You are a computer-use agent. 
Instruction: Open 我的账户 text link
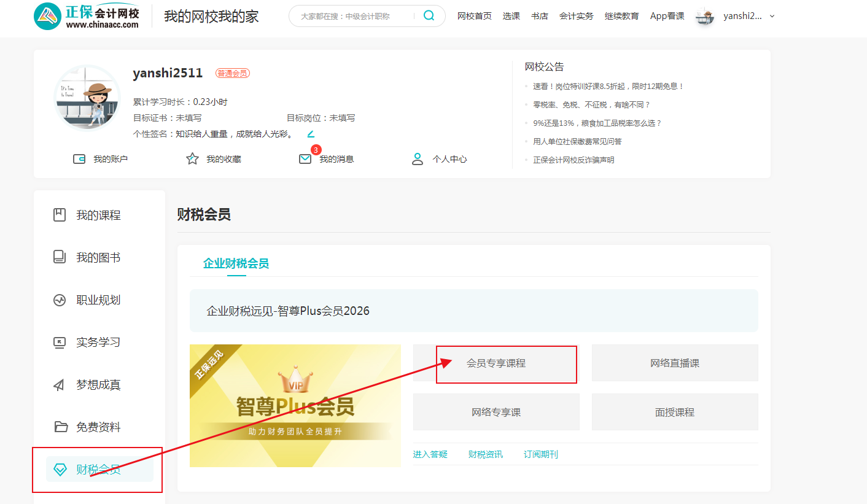pyautogui.click(x=111, y=159)
